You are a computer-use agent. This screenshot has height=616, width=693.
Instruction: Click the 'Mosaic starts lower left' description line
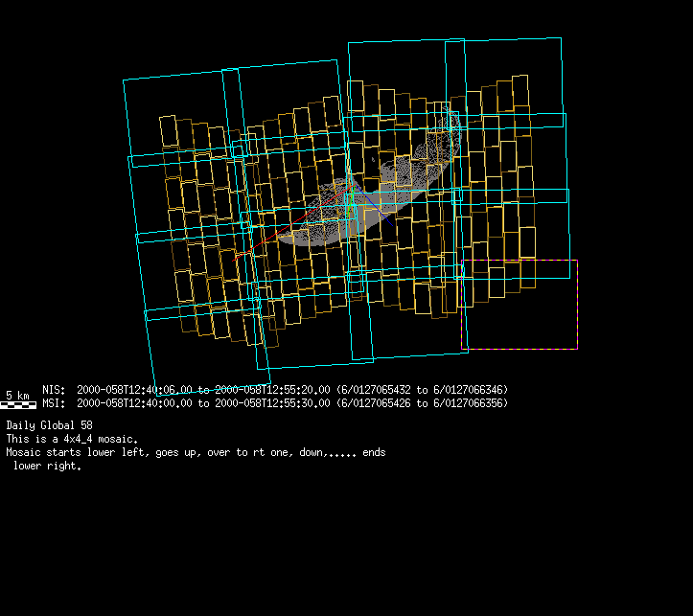pos(196,452)
